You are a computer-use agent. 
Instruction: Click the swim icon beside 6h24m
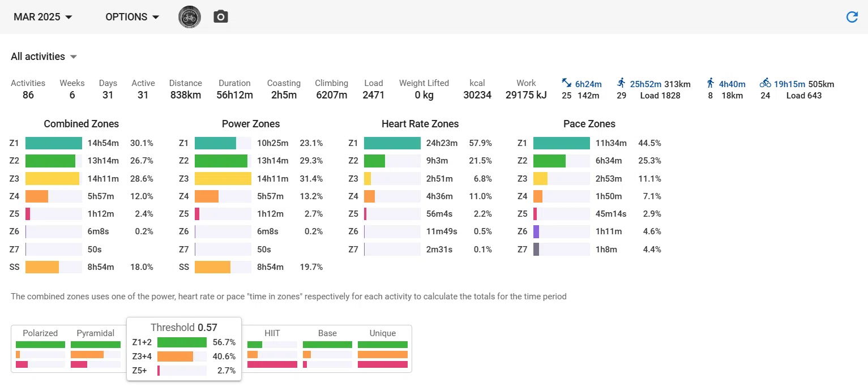click(x=566, y=83)
